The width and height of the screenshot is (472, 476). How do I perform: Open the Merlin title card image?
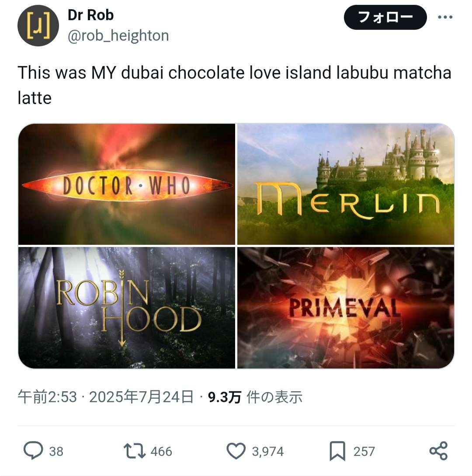(346, 184)
